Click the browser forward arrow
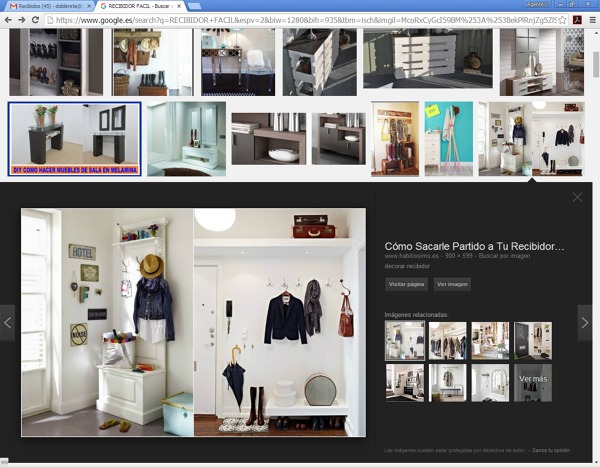 coord(22,19)
